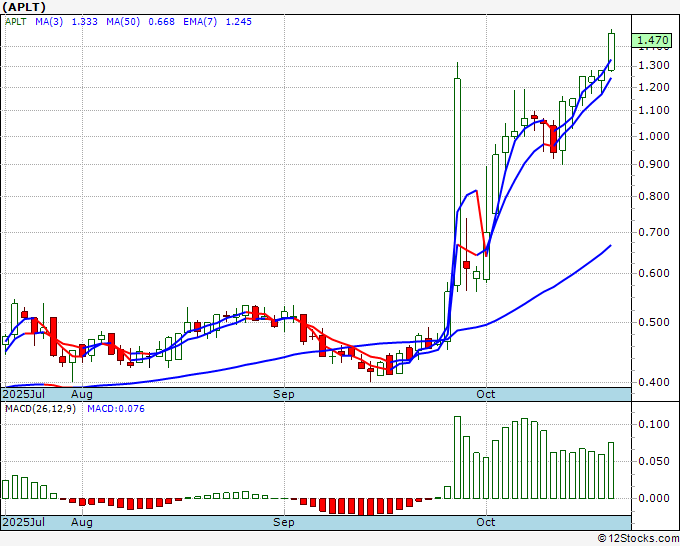Click the 1.200 price axis label

[x=654, y=88]
